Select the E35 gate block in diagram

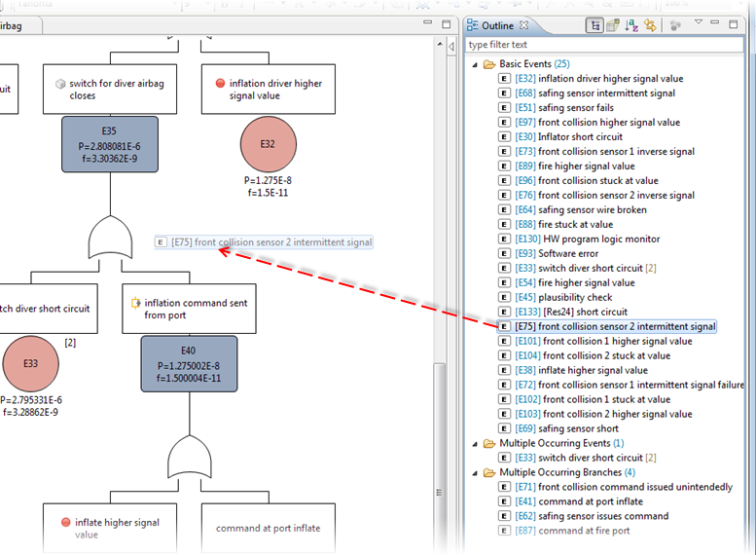click(109, 144)
